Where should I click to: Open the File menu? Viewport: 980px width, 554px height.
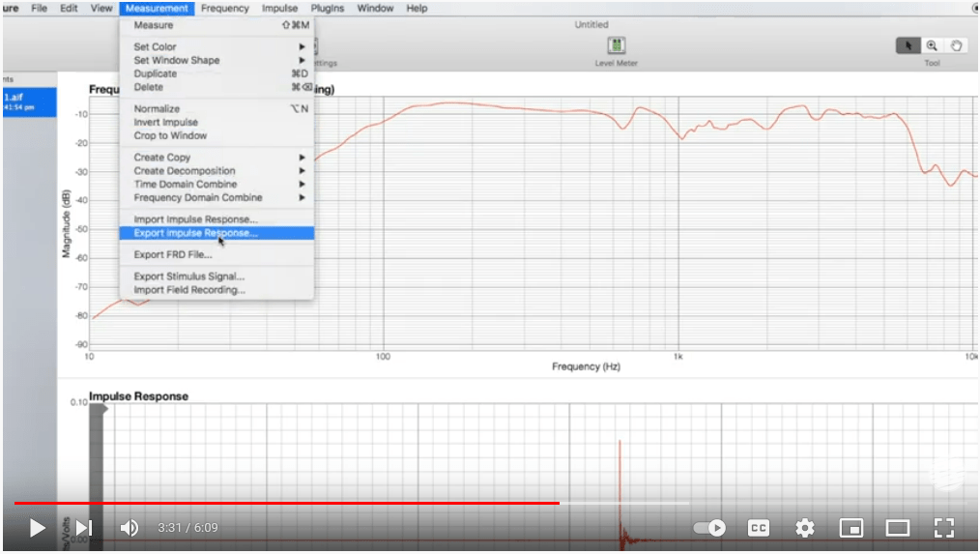coord(40,8)
